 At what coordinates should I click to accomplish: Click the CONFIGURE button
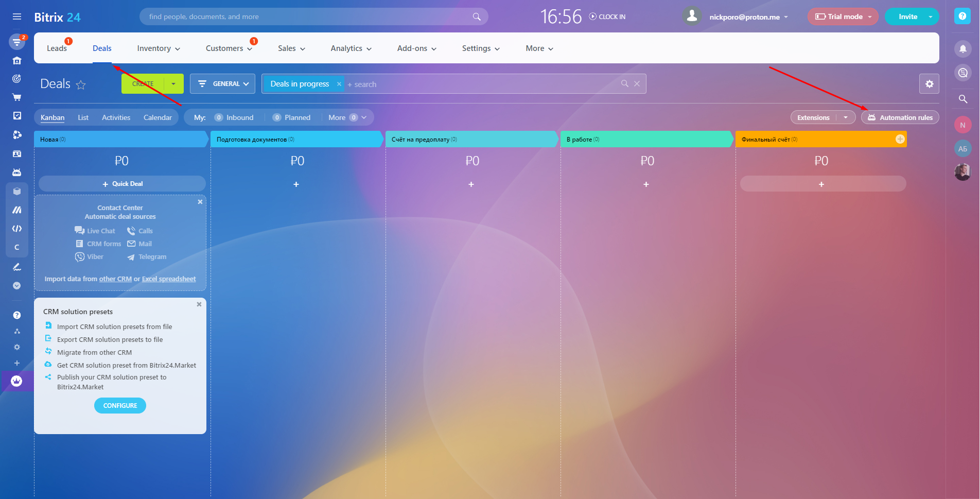[x=120, y=406]
